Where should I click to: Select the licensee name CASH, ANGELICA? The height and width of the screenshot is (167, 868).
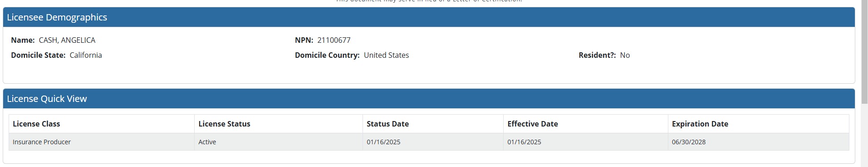click(67, 40)
